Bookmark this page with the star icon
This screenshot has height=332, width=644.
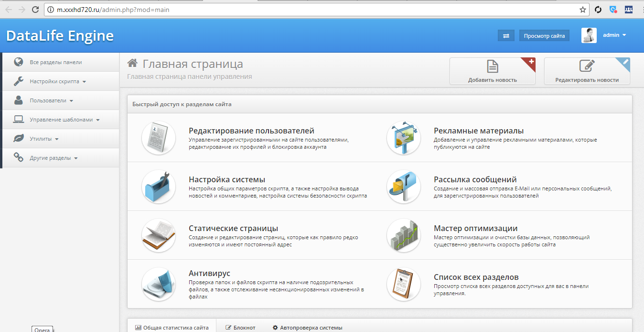click(x=582, y=10)
